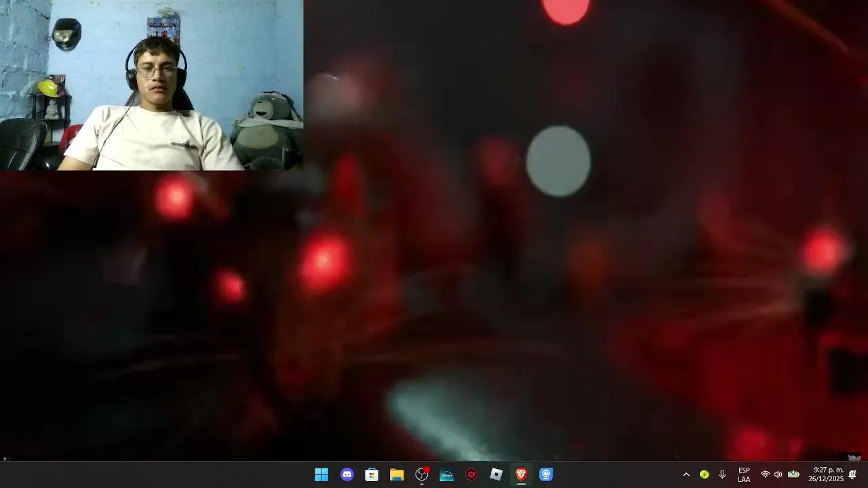The width and height of the screenshot is (868, 488).
Task: Open the Disney+ app icon
Action: click(x=446, y=474)
